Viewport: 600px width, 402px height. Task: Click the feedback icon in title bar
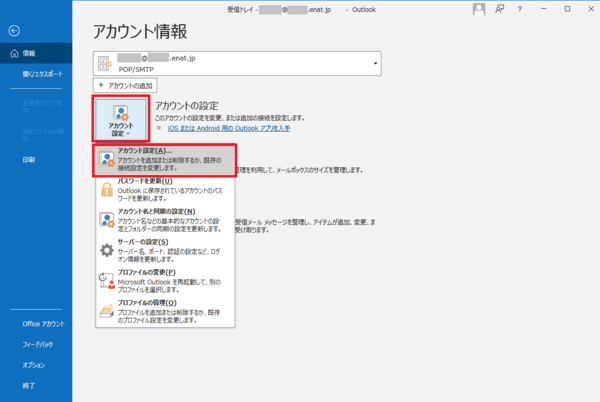[x=499, y=9]
